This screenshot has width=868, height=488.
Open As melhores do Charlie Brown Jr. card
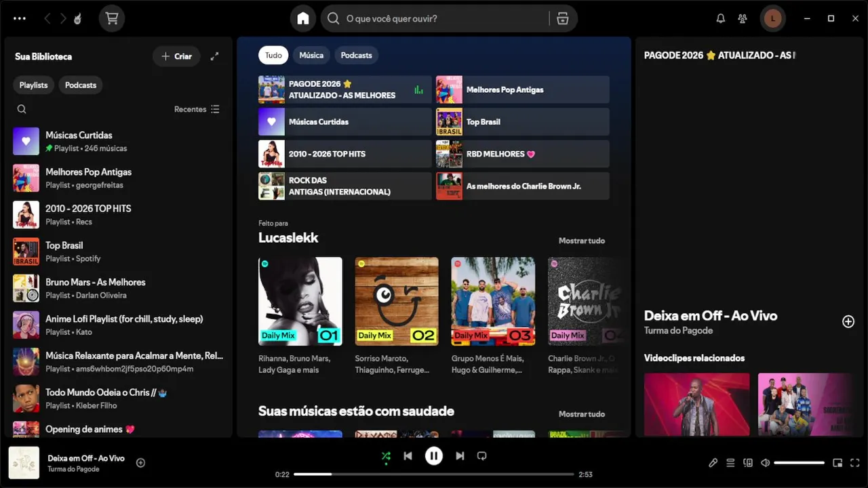click(522, 186)
